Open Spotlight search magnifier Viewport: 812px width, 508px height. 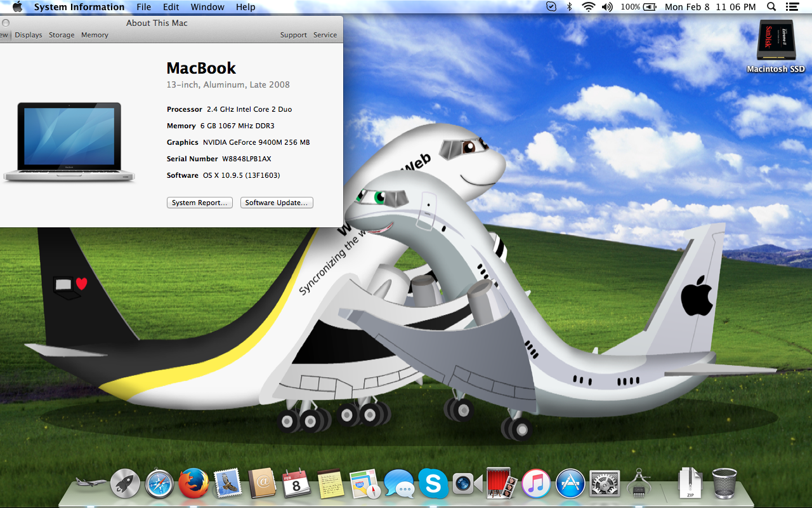pos(771,7)
